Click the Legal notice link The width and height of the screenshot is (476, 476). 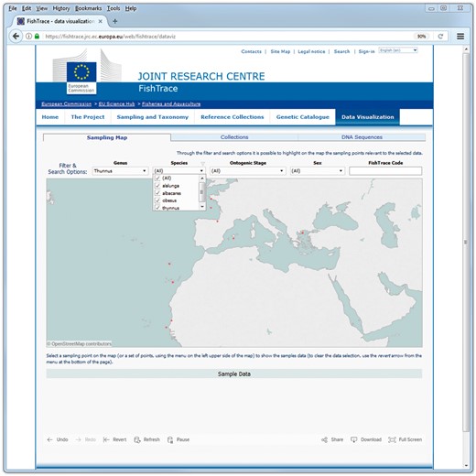[x=311, y=51]
